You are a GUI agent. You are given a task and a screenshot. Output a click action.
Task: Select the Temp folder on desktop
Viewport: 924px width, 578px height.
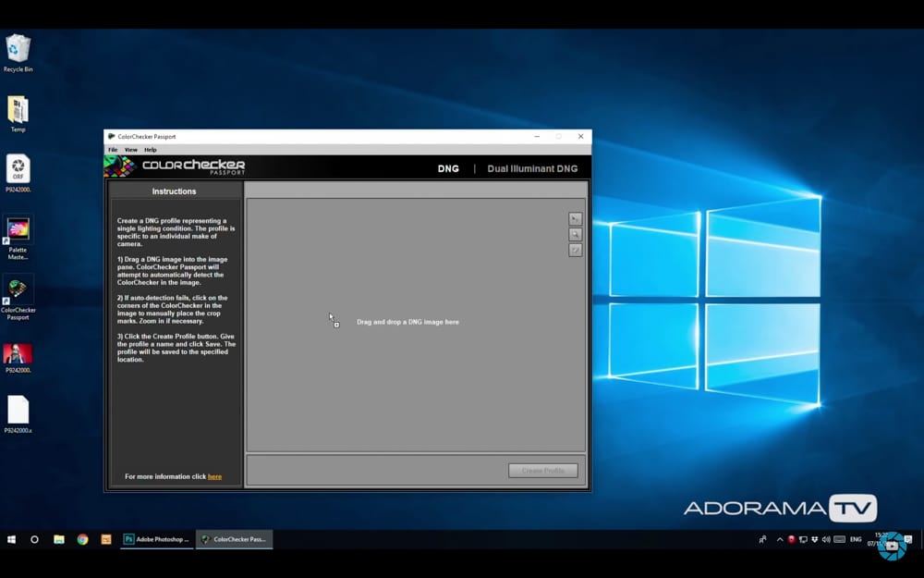18,109
